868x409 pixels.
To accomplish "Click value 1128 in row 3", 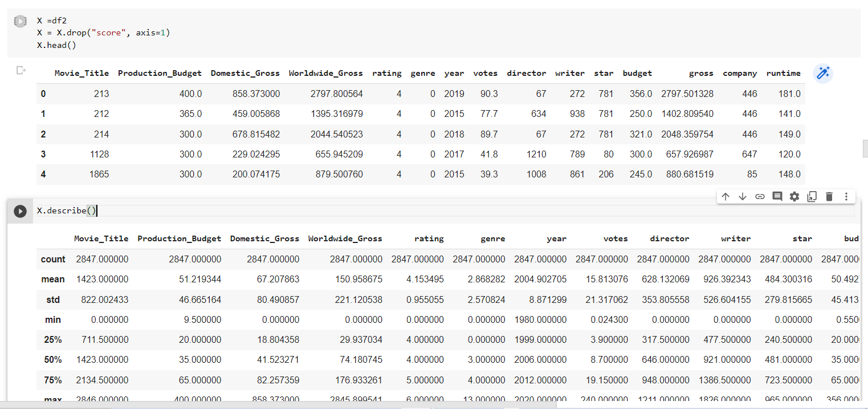I will 99,154.
